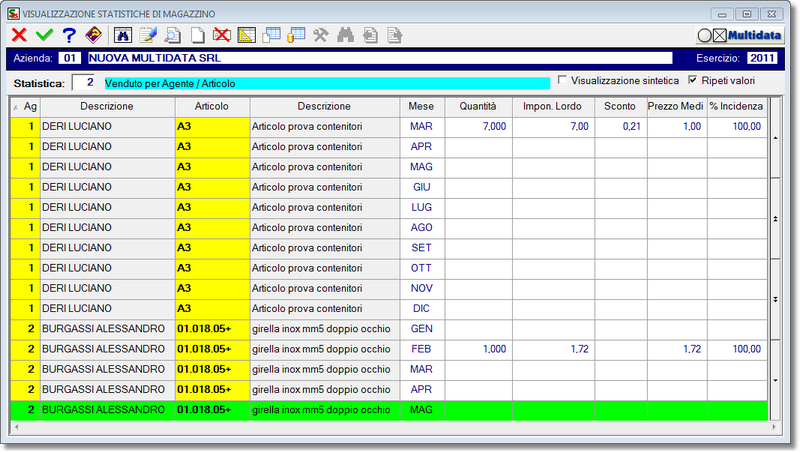Click the blank new document icon

click(x=197, y=35)
